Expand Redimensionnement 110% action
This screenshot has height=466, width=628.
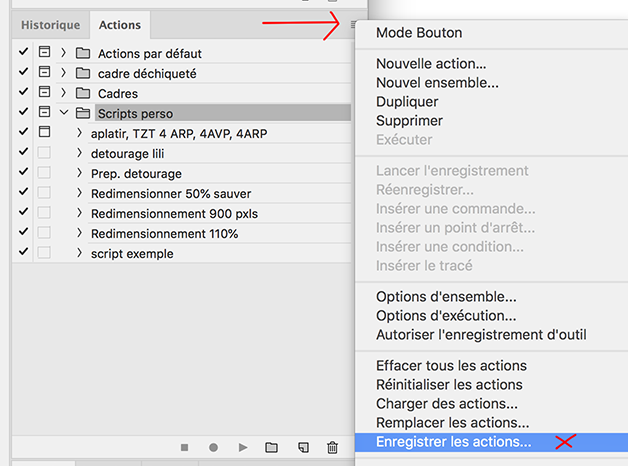(x=79, y=233)
